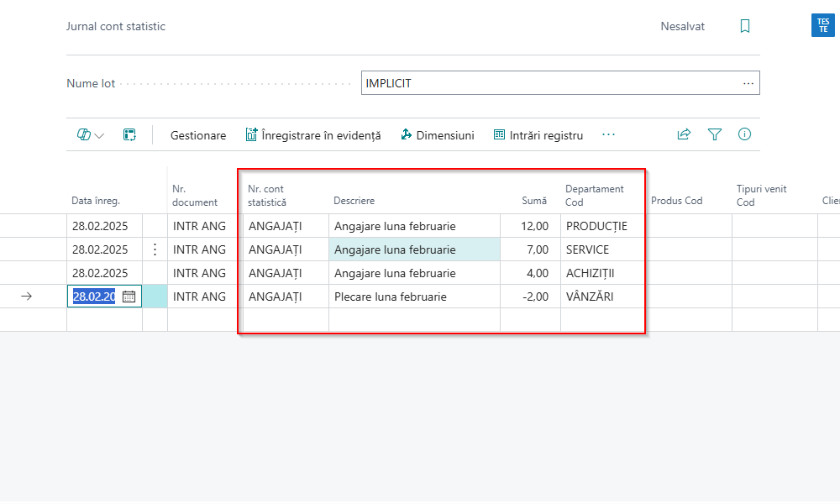Select the Sumă column header

534,201
